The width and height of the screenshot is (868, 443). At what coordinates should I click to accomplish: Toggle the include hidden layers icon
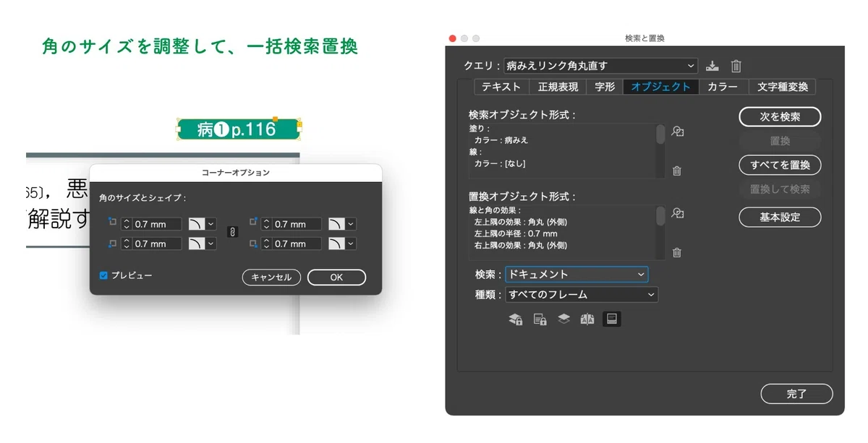564,319
